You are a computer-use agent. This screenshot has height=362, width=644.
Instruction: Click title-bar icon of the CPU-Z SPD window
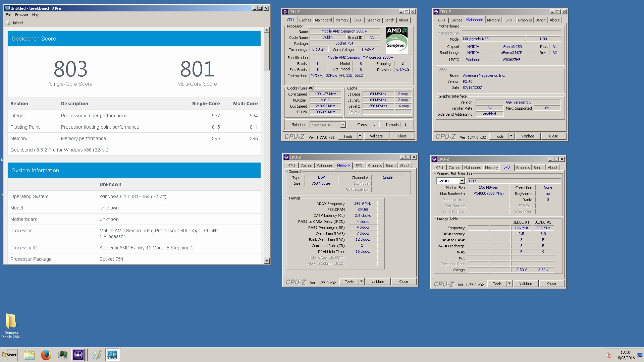(434, 159)
